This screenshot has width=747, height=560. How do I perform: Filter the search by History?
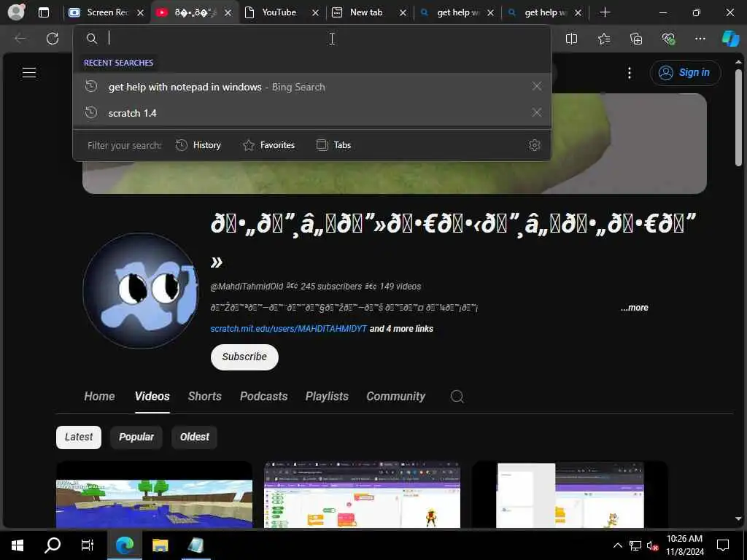(x=198, y=145)
